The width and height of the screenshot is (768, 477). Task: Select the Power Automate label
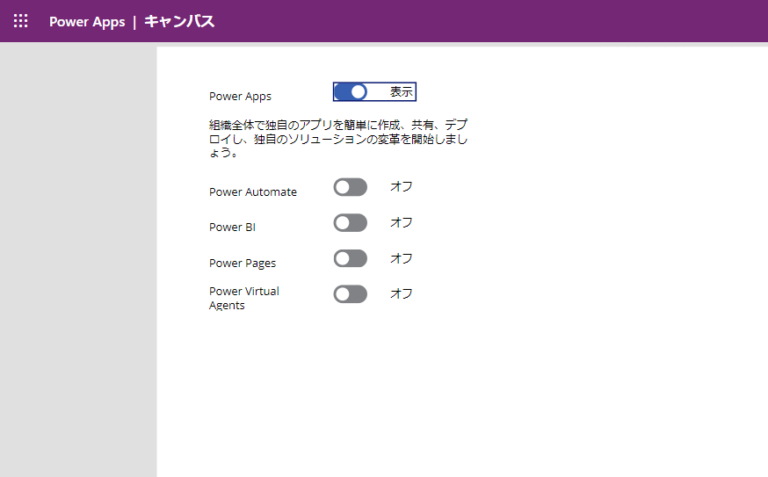[253, 192]
